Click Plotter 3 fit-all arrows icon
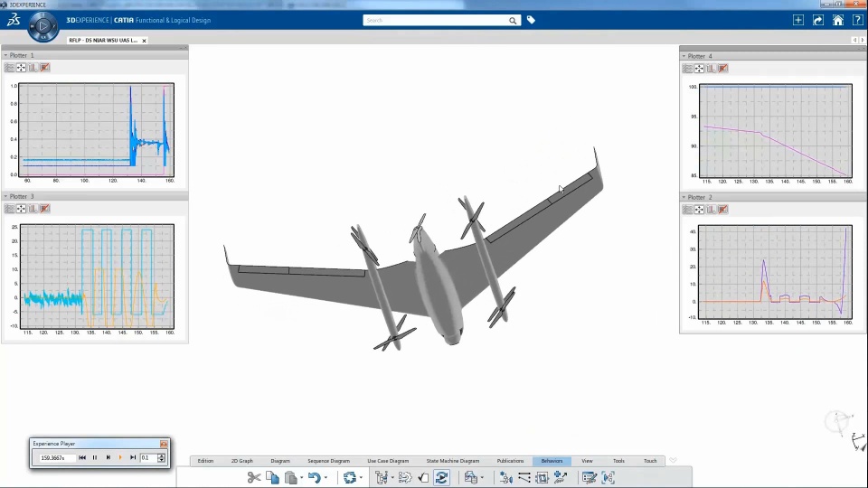The width and height of the screenshot is (868, 488). coord(21,209)
